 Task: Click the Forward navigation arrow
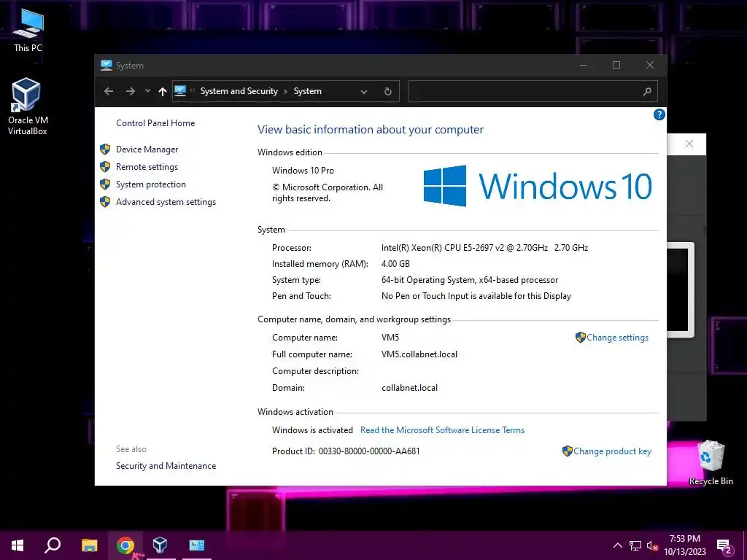[130, 91]
